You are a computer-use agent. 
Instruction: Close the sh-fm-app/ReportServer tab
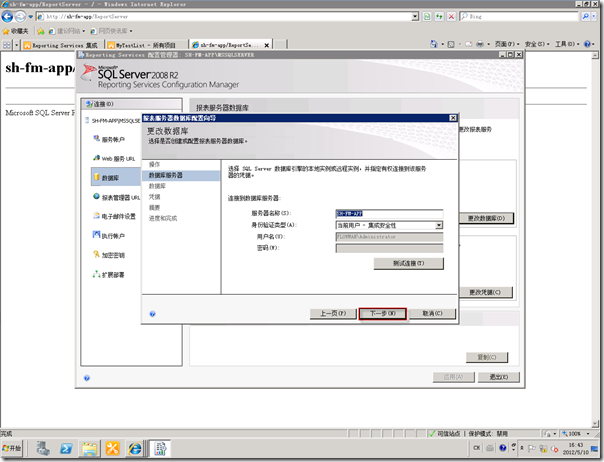tap(267, 45)
